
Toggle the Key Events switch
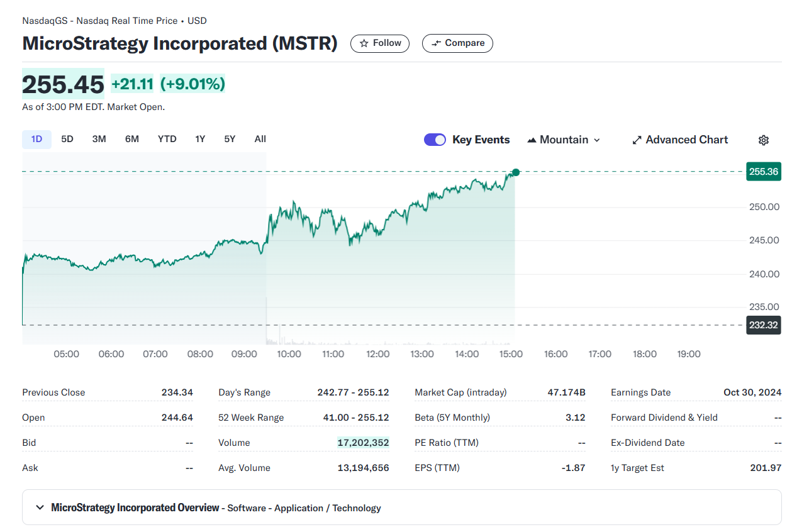435,140
